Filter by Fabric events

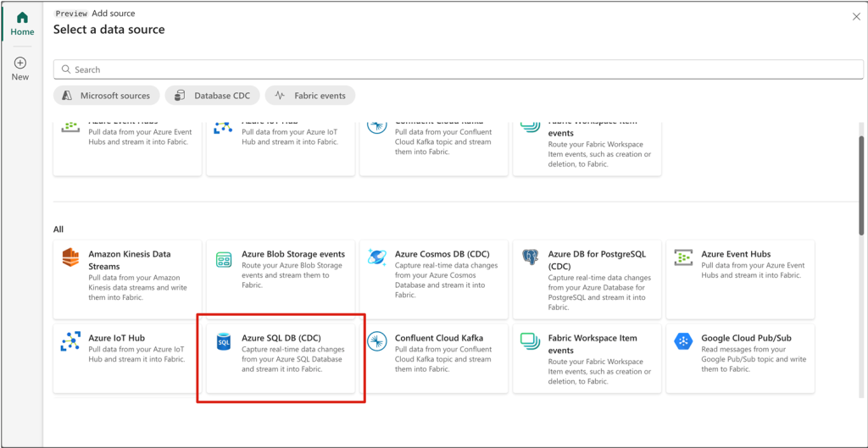point(310,96)
